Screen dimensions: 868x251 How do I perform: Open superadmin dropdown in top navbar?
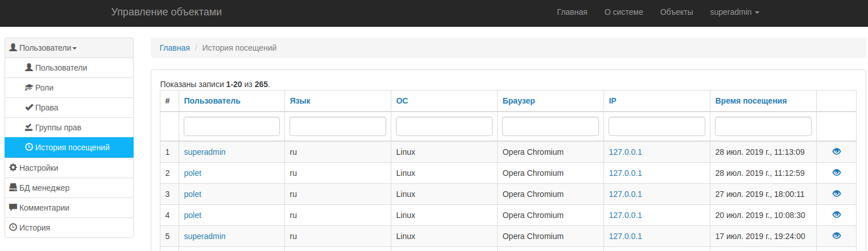[734, 12]
